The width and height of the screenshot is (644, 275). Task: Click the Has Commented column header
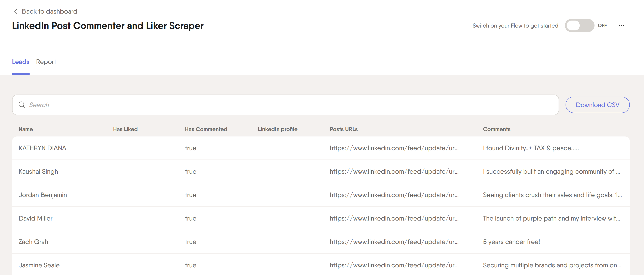(206, 129)
